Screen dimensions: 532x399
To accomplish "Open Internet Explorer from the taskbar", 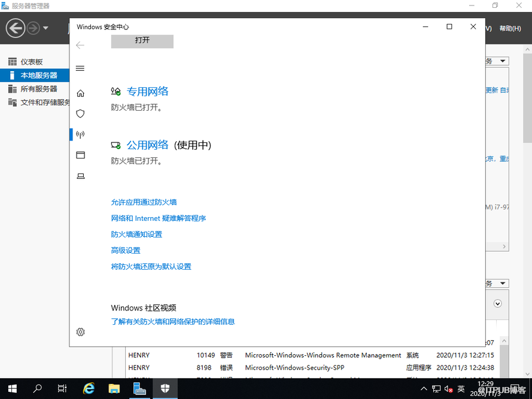I will pyautogui.click(x=89, y=389).
